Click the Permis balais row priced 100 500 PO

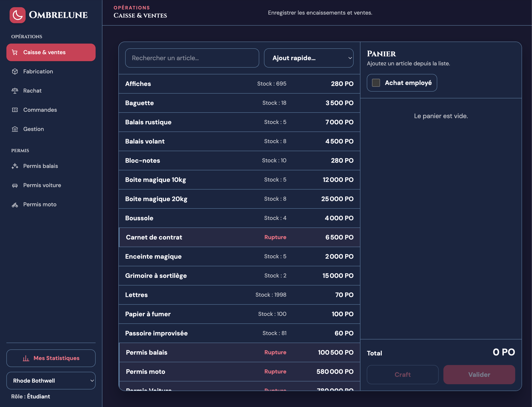[x=239, y=352]
